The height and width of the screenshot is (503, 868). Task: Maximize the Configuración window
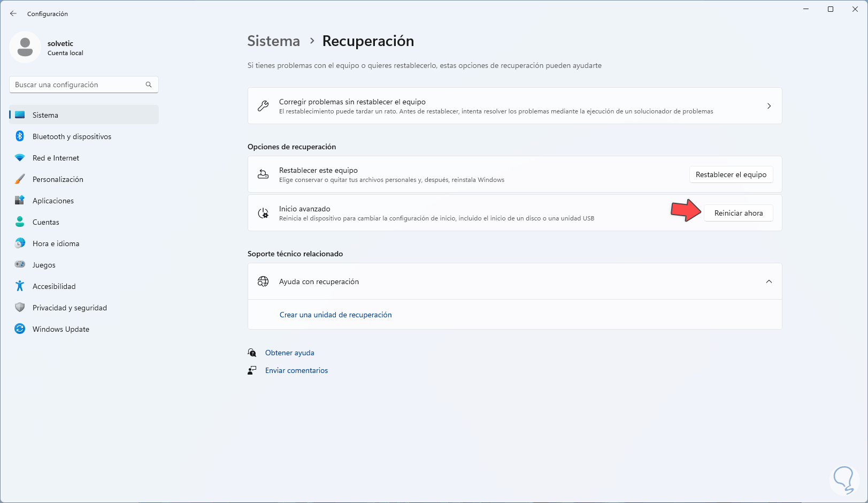(x=831, y=9)
